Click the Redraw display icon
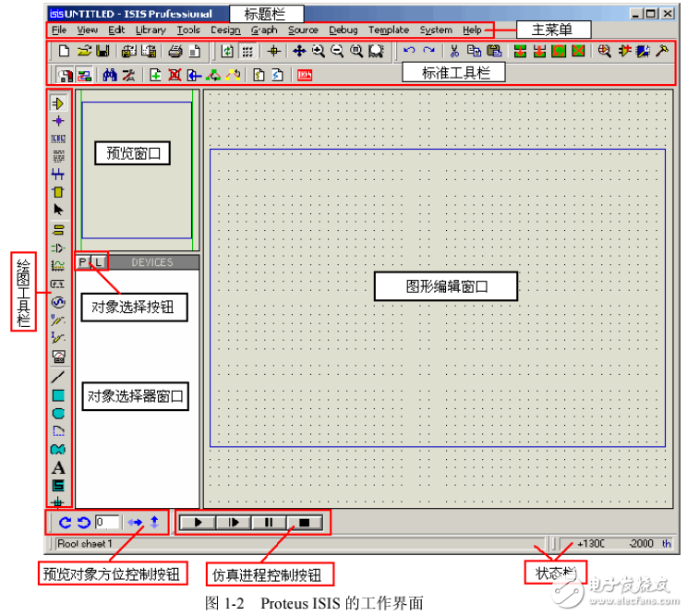The image size is (687, 616). tap(227, 52)
